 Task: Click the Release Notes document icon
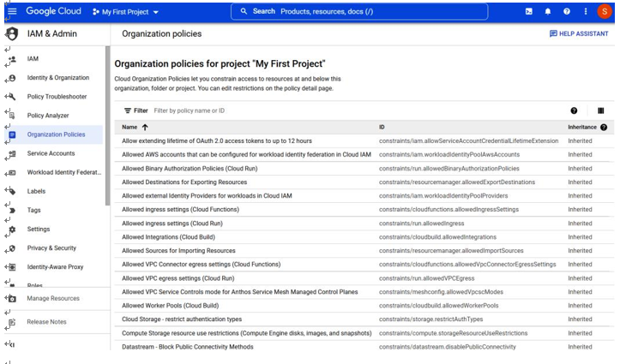12,322
